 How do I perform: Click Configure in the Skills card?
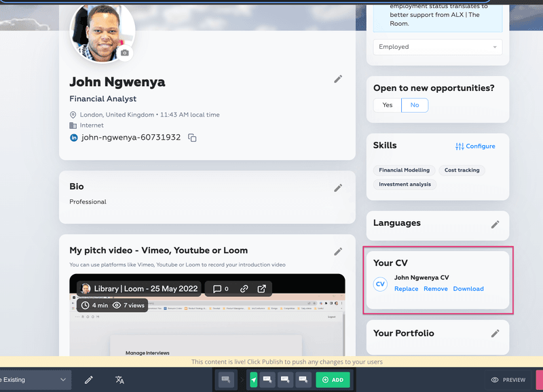(475, 146)
